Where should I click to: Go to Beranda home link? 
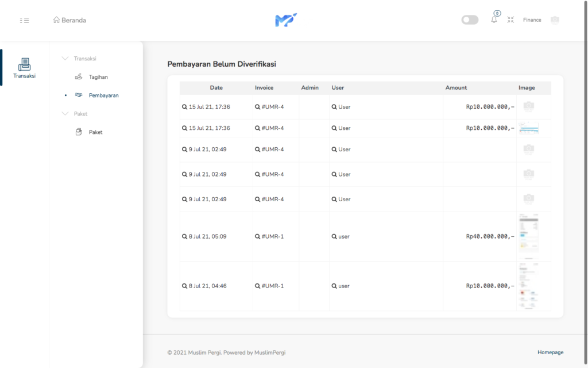click(69, 20)
